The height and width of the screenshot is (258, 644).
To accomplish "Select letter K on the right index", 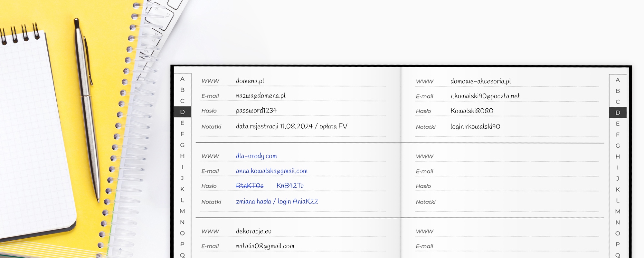I will [x=618, y=190].
